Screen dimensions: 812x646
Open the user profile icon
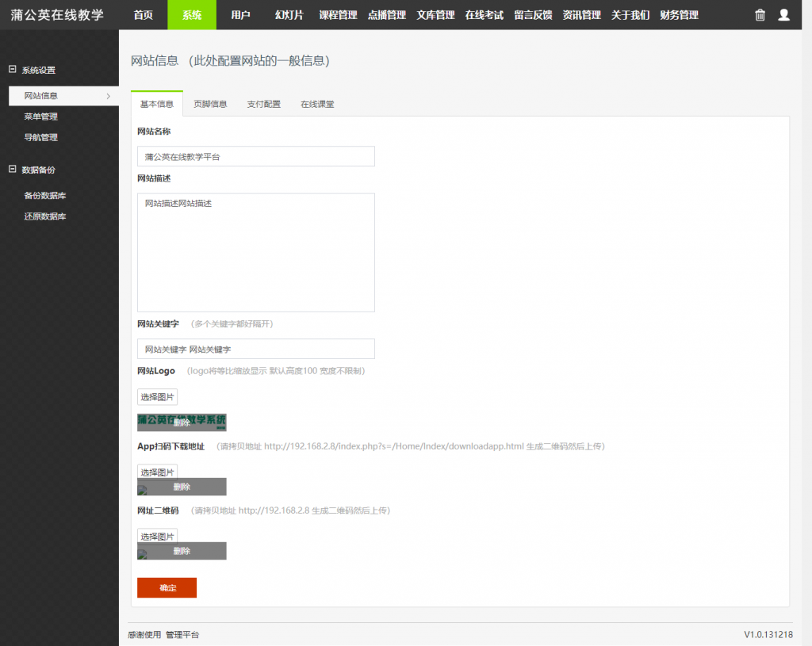pyautogui.click(x=783, y=15)
